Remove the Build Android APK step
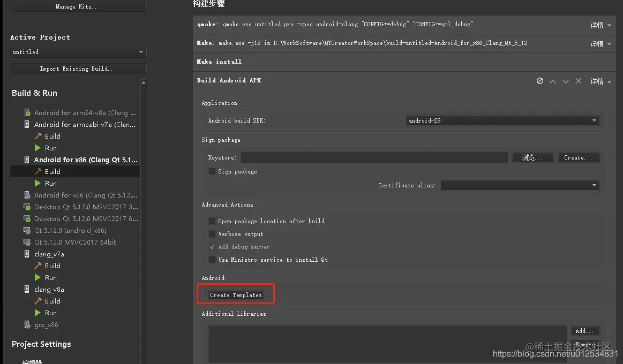The image size is (623, 364). pyautogui.click(x=579, y=81)
